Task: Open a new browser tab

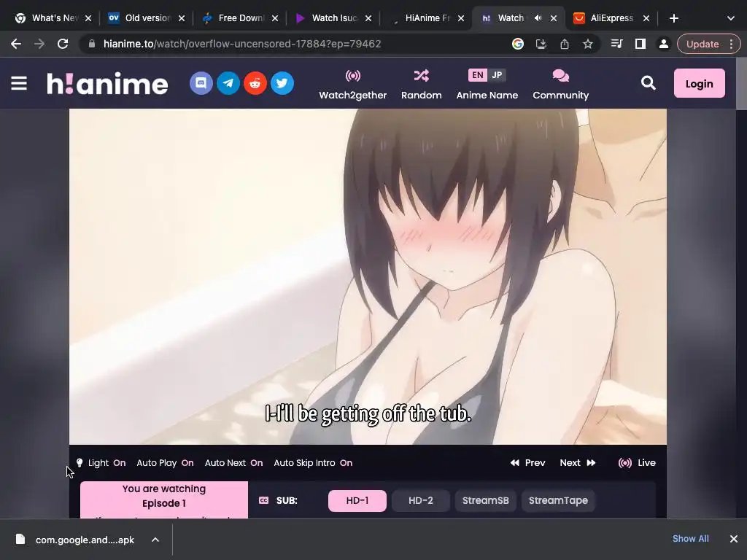Action: 673,18
